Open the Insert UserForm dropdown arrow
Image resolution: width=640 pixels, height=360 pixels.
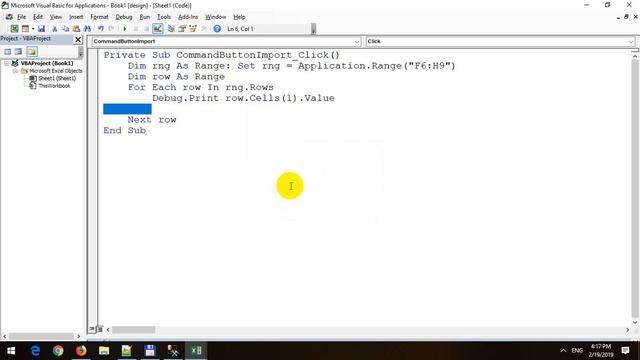(x=33, y=29)
